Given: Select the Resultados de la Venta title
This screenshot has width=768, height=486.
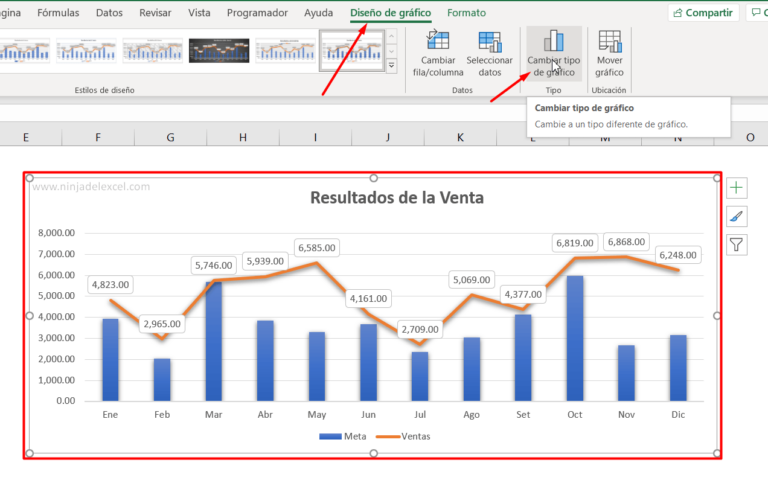Looking at the screenshot, I should 397,197.
